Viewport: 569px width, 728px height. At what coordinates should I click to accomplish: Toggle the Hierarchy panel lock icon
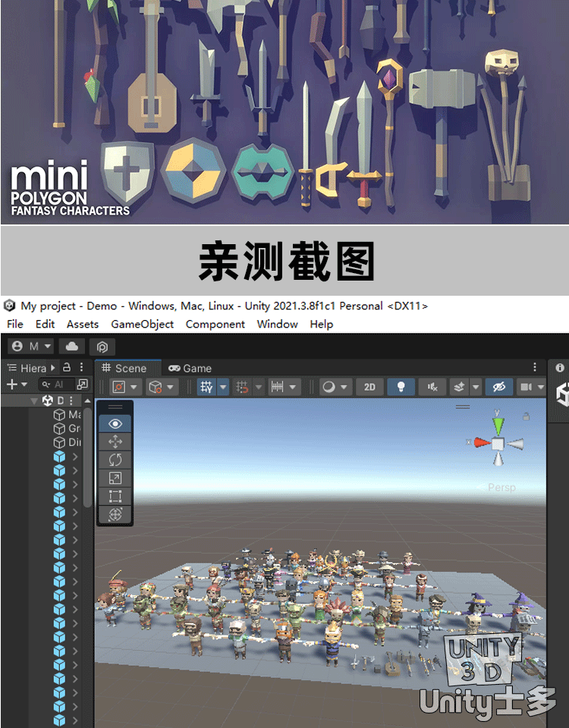click(x=67, y=367)
